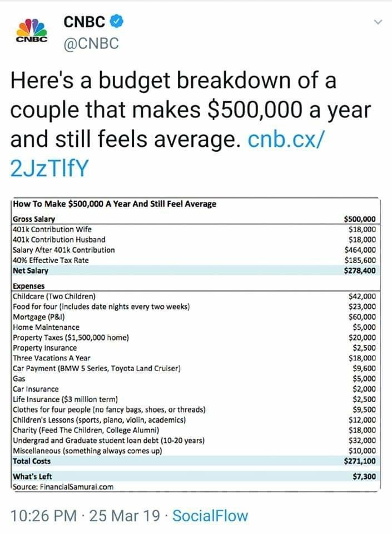
Task: Open the SocialFlow source link
Action: point(210,516)
